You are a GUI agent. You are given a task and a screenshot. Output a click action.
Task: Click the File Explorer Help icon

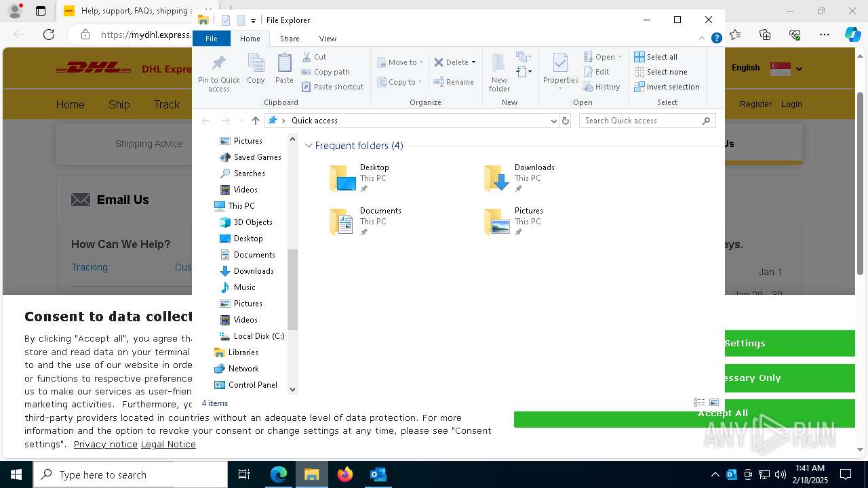[716, 39]
